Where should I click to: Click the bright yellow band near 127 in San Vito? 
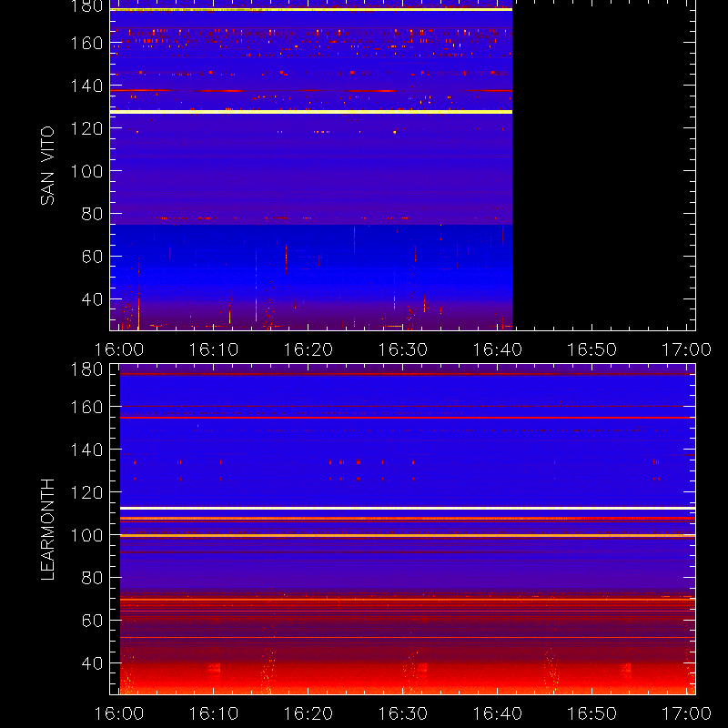311,112
